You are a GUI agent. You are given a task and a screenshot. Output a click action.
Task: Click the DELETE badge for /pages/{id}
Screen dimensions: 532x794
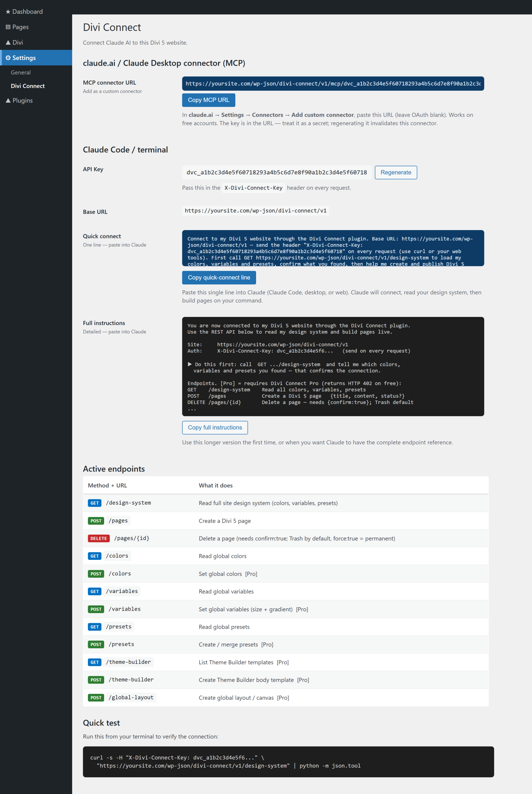click(98, 538)
